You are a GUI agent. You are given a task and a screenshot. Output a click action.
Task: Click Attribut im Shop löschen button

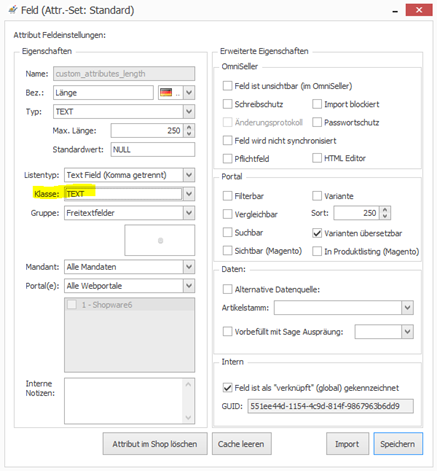pos(155,444)
